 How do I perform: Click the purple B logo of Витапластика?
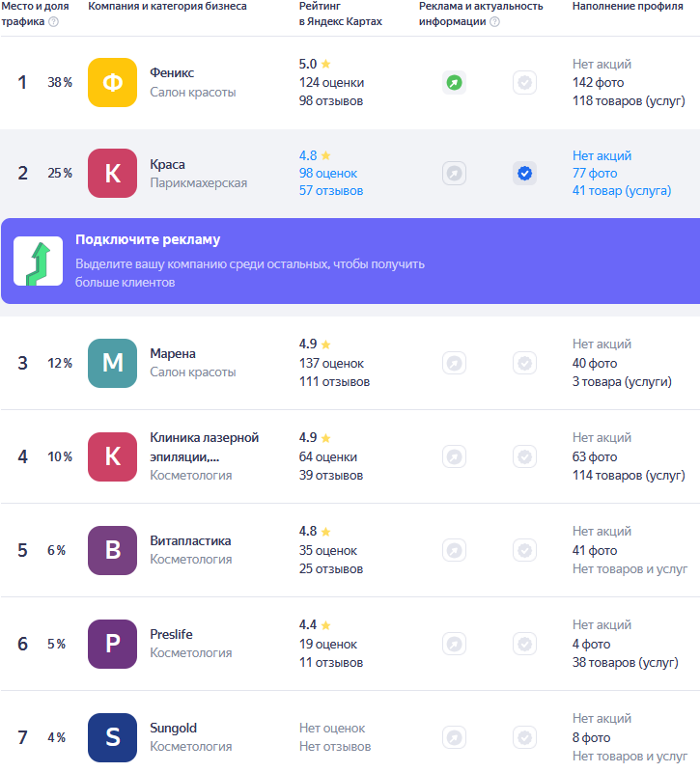point(112,550)
